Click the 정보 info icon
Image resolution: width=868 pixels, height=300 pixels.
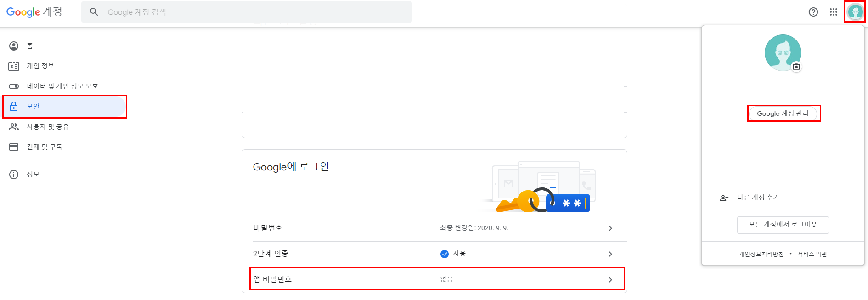click(14, 175)
